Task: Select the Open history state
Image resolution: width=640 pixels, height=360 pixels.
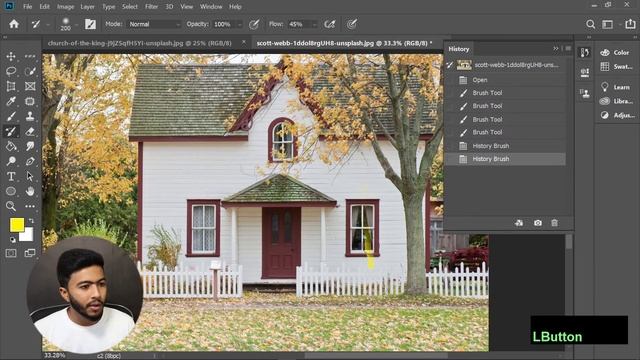Action: (x=506, y=80)
